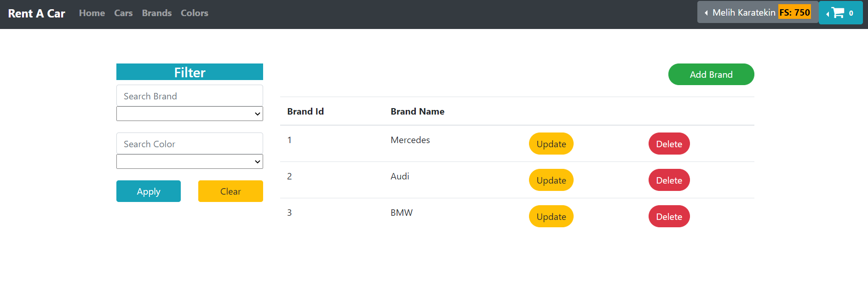Image resolution: width=868 pixels, height=288 pixels.
Task: Delete the BMW brand
Action: pos(669,217)
